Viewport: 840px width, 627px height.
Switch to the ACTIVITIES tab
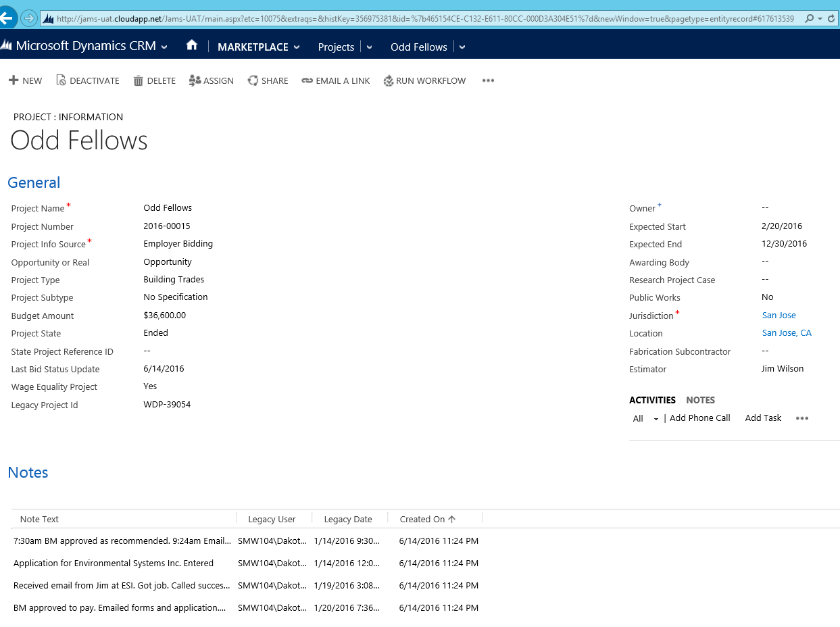[652, 400]
